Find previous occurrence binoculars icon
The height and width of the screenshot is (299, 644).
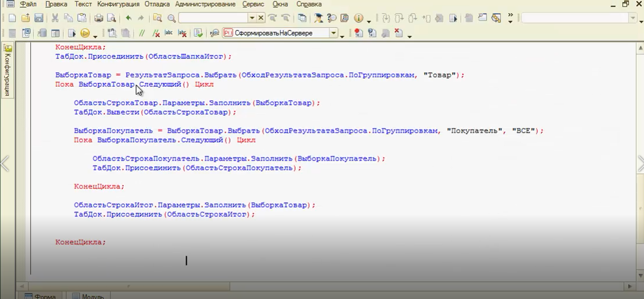(x=286, y=18)
